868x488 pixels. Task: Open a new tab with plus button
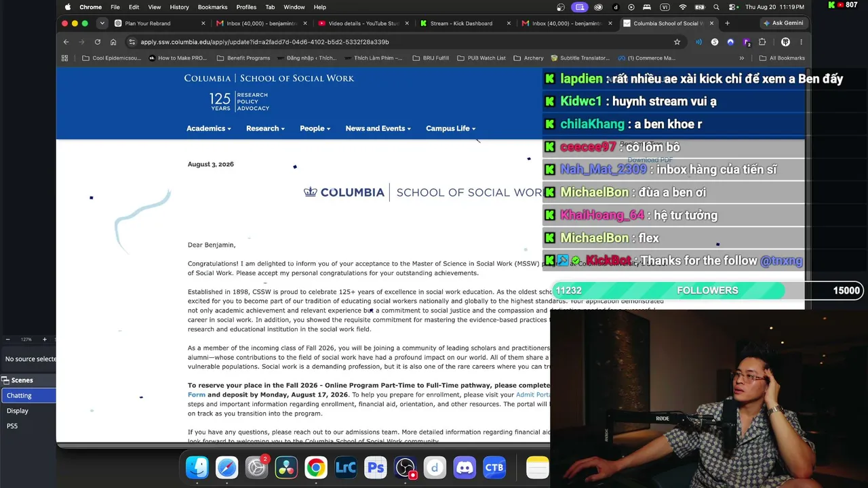pyautogui.click(x=727, y=23)
